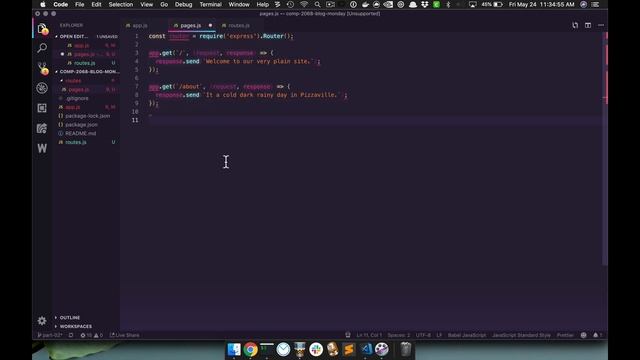Open the Manage gear icon
640x360 pixels.
click(x=42, y=321)
